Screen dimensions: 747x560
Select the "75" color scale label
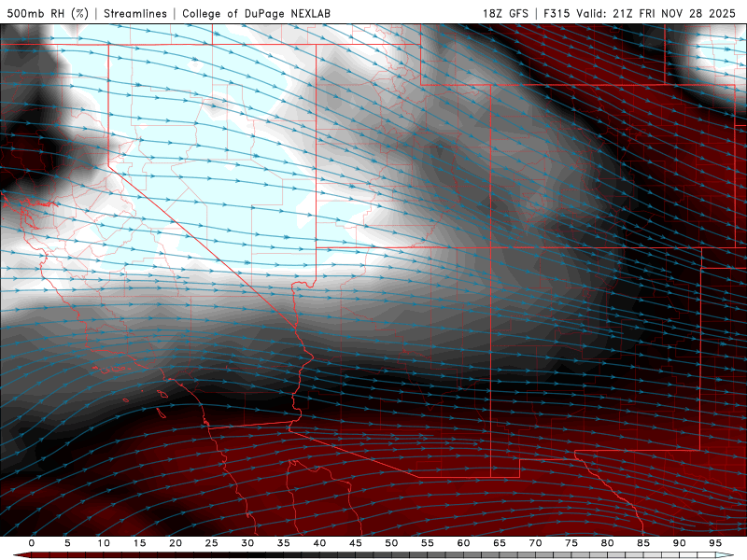571,543
